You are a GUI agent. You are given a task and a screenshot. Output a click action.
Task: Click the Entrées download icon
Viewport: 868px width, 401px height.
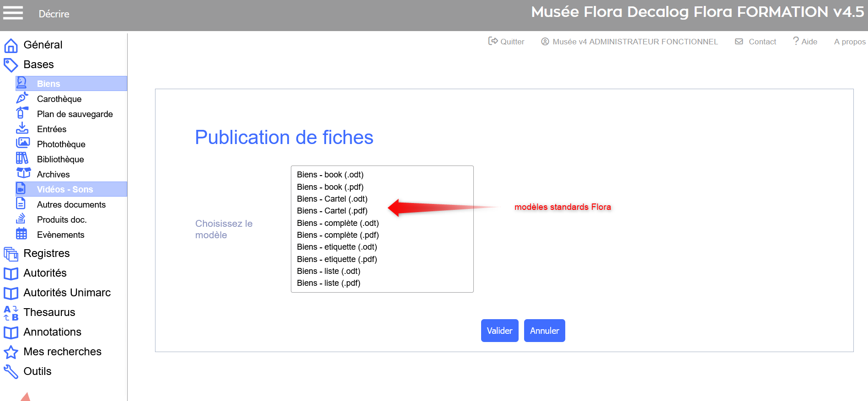(22, 128)
